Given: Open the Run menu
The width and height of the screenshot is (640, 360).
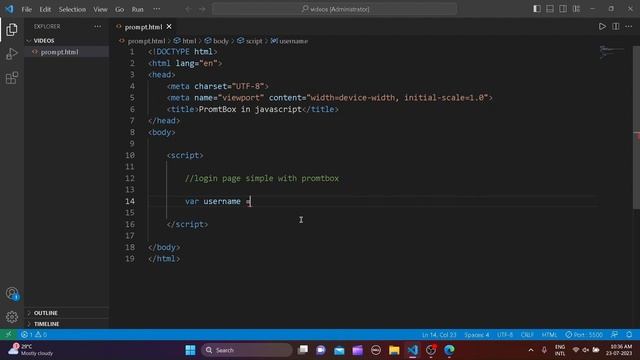Looking at the screenshot, I should click(138, 9).
